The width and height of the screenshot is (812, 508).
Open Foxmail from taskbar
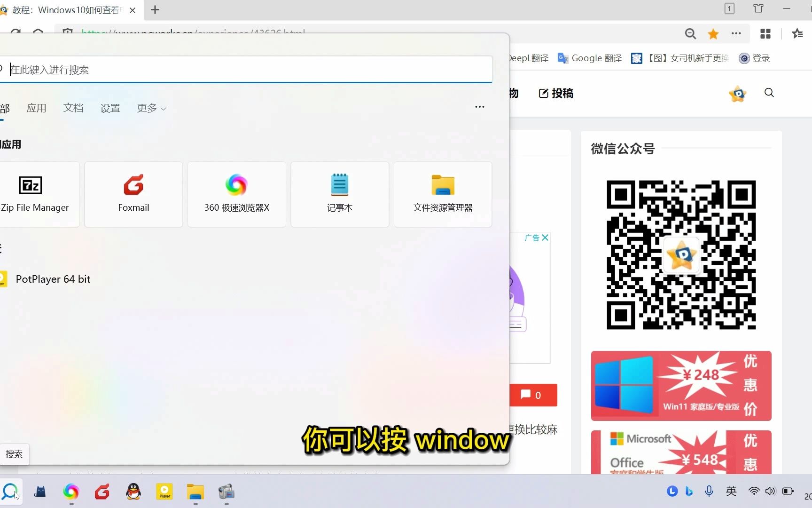pyautogui.click(x=102, y=492)
